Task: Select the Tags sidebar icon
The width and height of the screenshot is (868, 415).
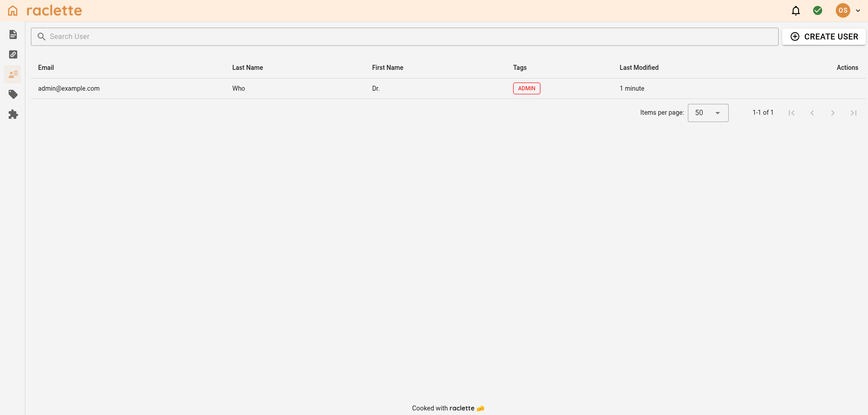Action: [x=13, y=94]
